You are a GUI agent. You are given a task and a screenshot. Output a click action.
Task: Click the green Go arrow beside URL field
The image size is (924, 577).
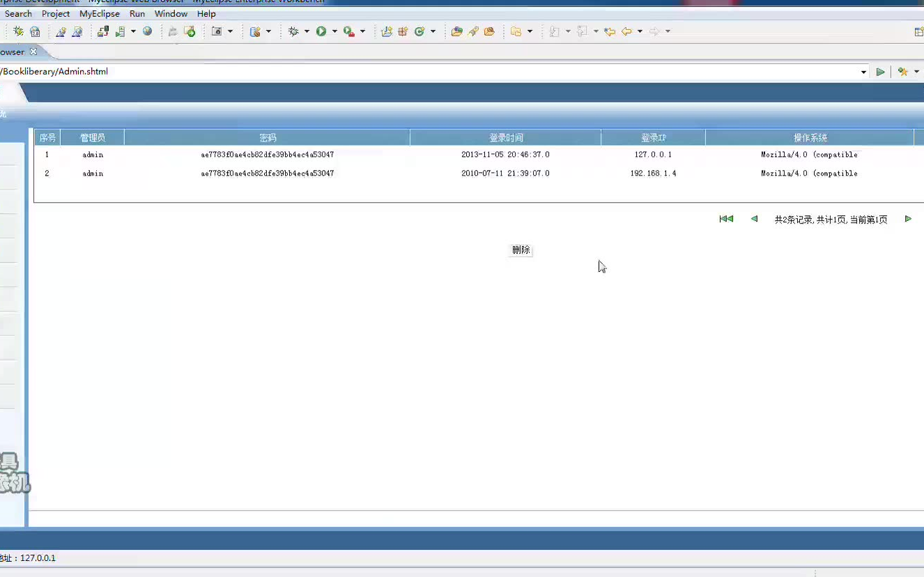coord(881,72)
